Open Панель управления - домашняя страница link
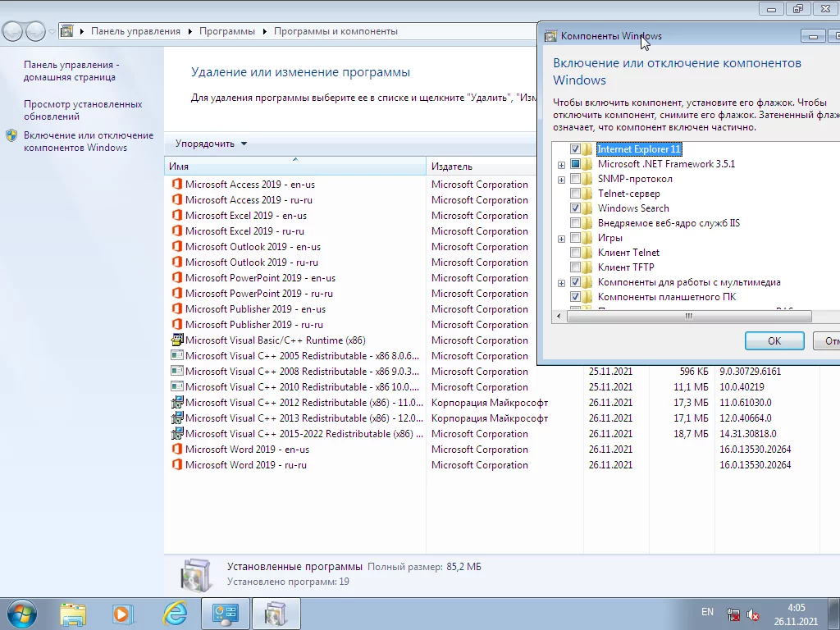The image size is (840, 630). (x=71, y=71)
